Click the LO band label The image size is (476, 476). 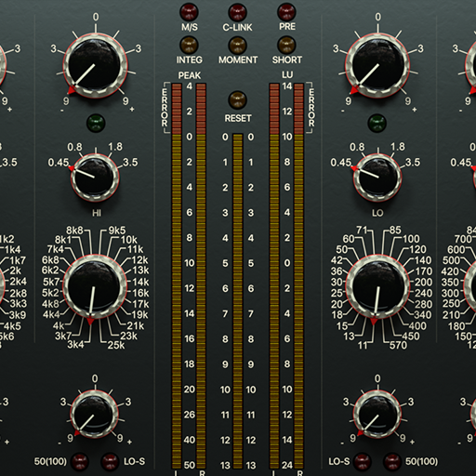pyautogui.click(x=377, y=213)
